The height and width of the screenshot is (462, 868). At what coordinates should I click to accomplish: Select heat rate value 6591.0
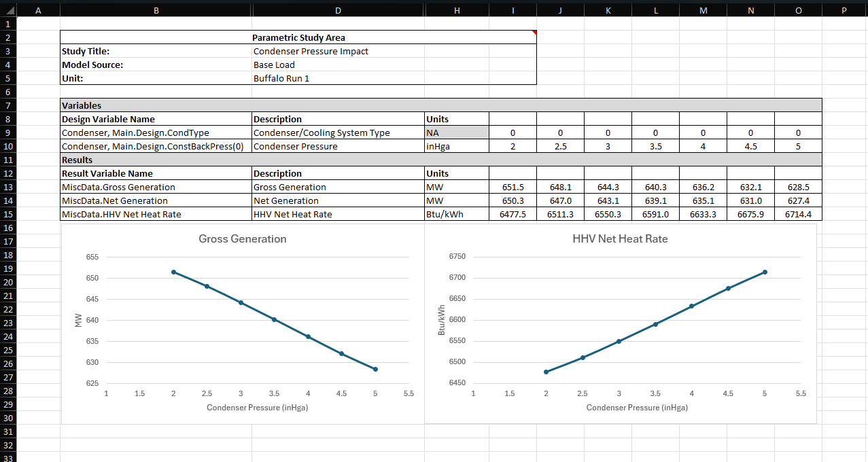(655, 214)
